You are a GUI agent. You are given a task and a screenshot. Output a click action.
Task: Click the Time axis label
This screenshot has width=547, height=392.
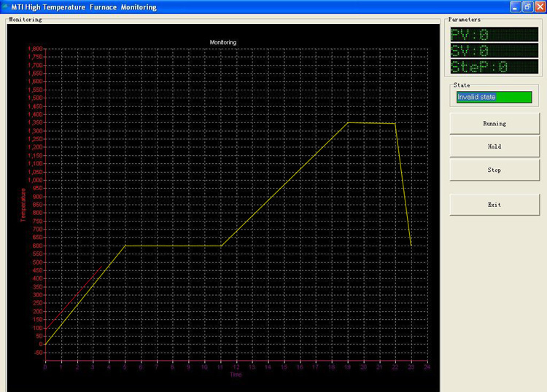[x=236, y=375]
